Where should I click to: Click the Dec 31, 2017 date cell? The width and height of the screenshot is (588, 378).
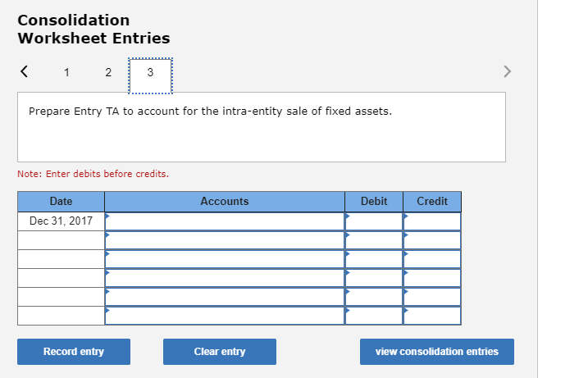pos(62,221)
